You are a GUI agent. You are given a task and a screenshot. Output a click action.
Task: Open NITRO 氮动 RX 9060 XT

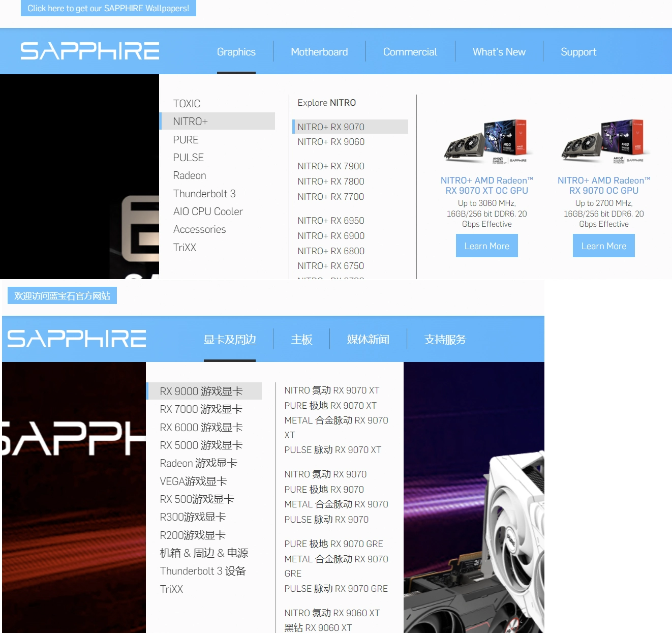coord(332,613)
